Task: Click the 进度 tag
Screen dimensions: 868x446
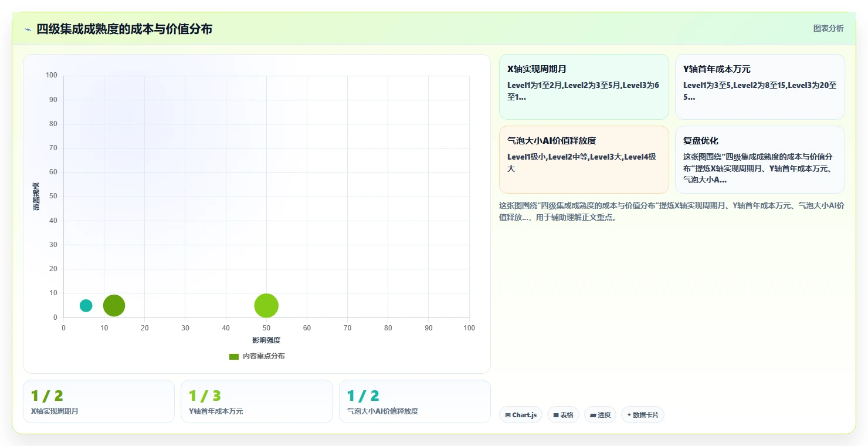Action: 600,415
